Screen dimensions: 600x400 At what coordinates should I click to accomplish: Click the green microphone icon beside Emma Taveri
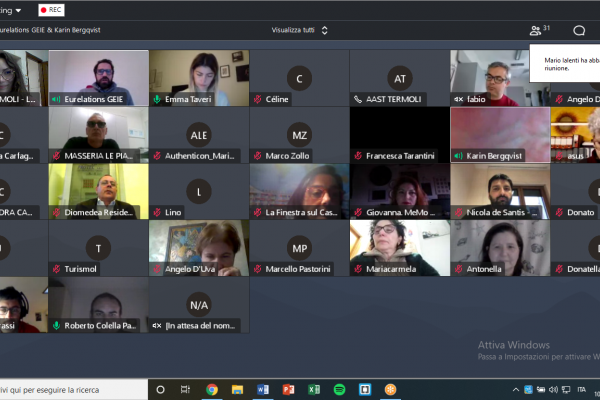[x=157, y=100]
